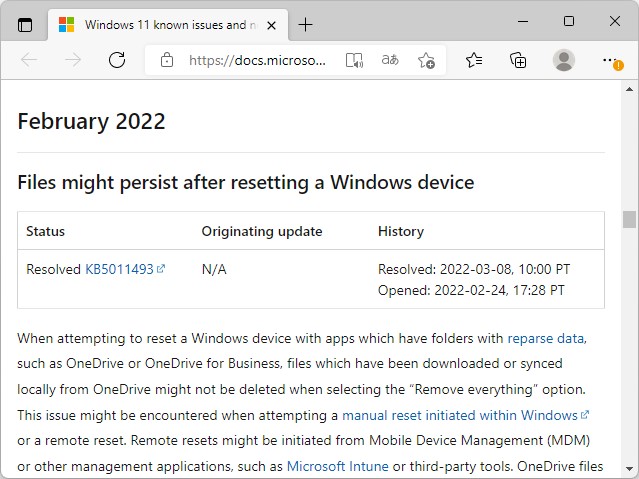Refresh the current page

coord(117,60)
